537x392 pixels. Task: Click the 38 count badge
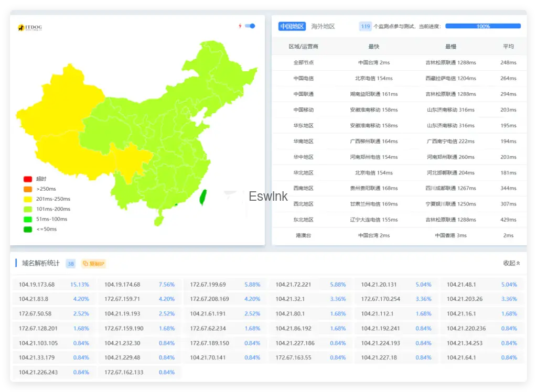pyautogui.click(x=71, y=264)
